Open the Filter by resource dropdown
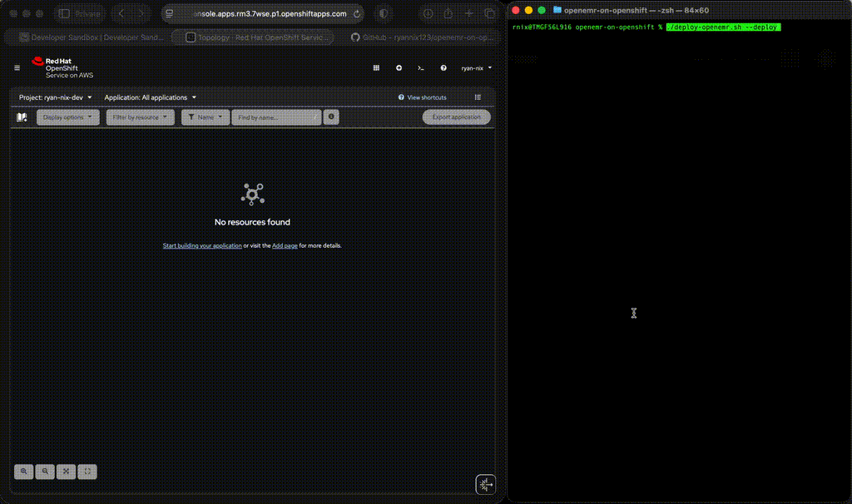 click(140, 117)
